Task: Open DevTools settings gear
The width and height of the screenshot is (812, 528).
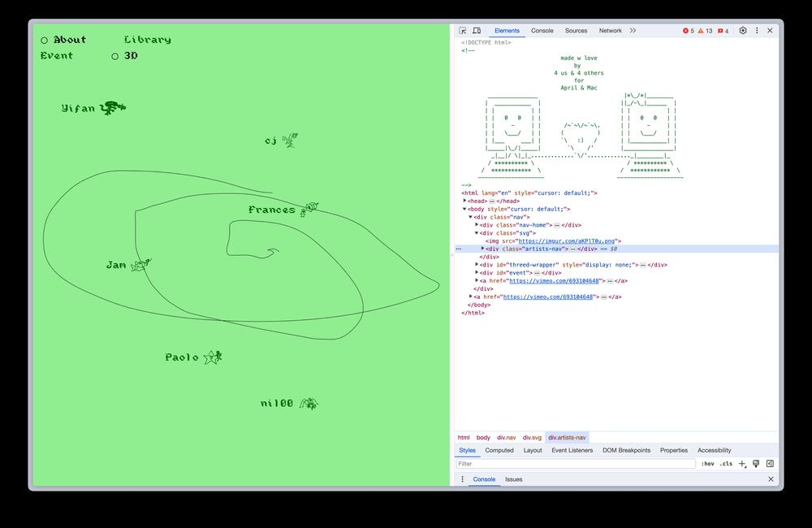Action: [743, 31]
